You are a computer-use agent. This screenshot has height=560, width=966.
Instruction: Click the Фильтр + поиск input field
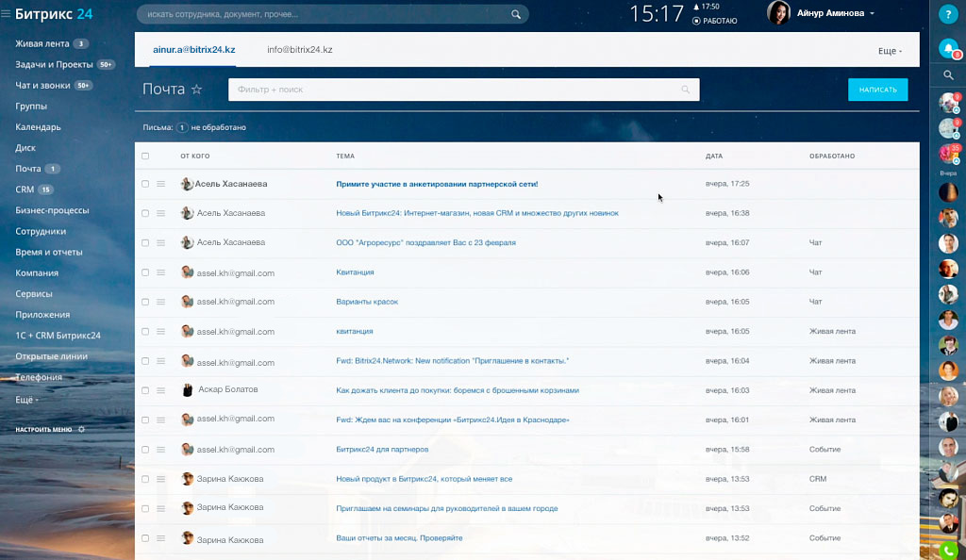coord(453,90)
